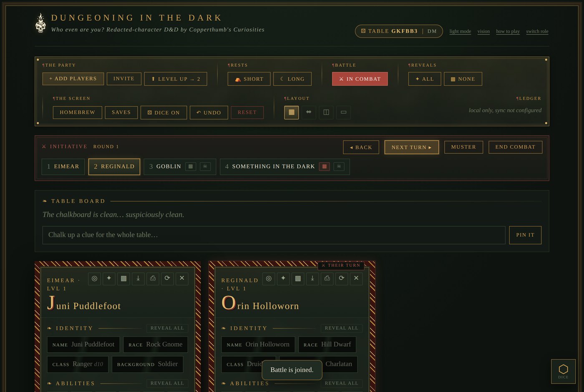
Task: Click Reveal All for Eimear's Identity section
Action: (x=167, y=328)
